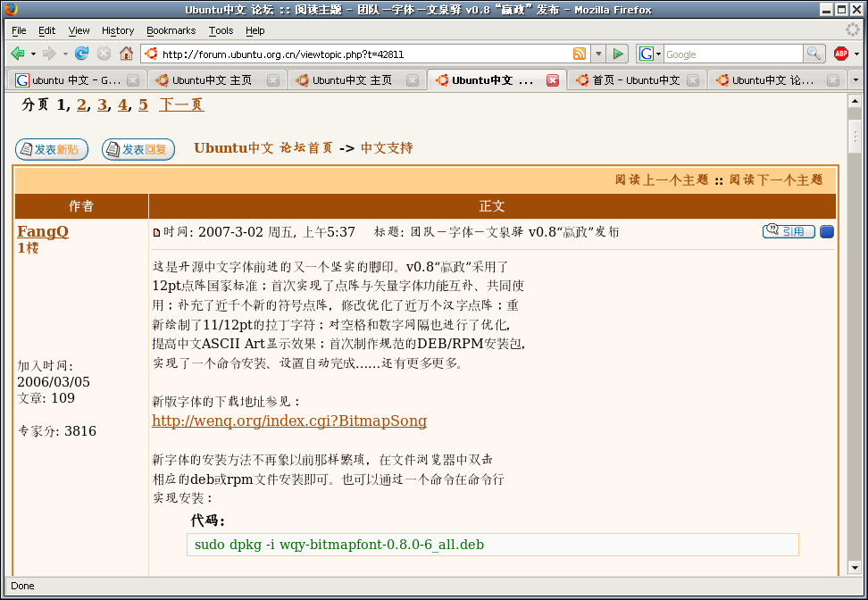The height and width of the screenshot is (600, 868).
Task: Click the '专家分: 3816' text
Action: (x=57, y=431)
